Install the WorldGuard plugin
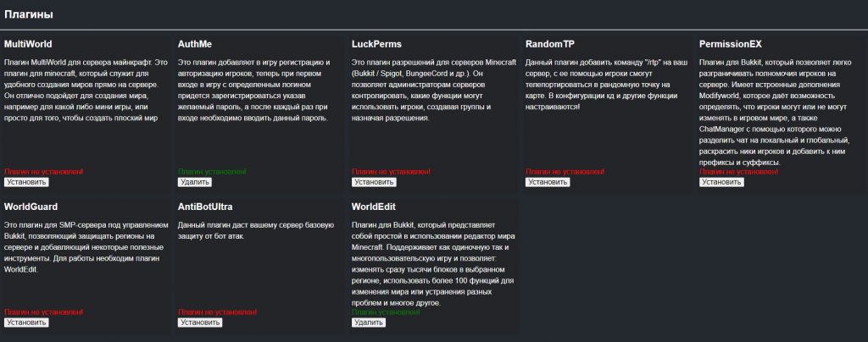 [x=26, y=323]
